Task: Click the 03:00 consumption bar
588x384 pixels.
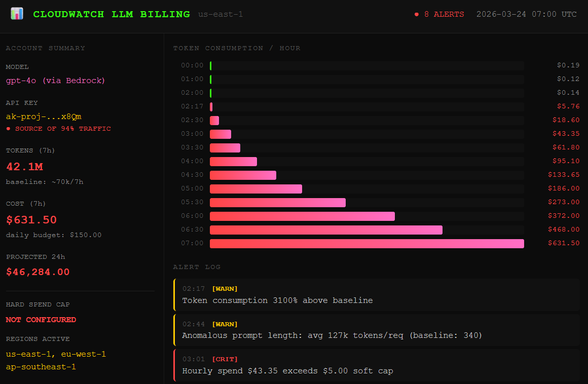Action: (220, 134)
